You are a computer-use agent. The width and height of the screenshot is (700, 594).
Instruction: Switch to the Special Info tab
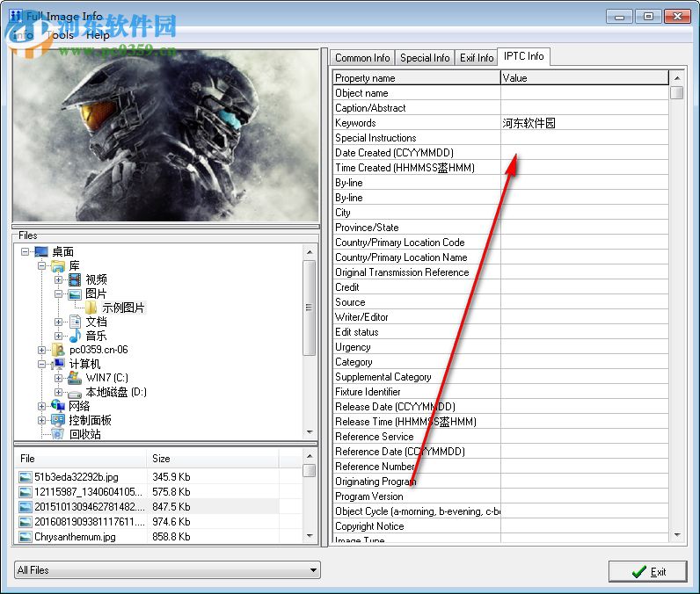click(425, 58)
